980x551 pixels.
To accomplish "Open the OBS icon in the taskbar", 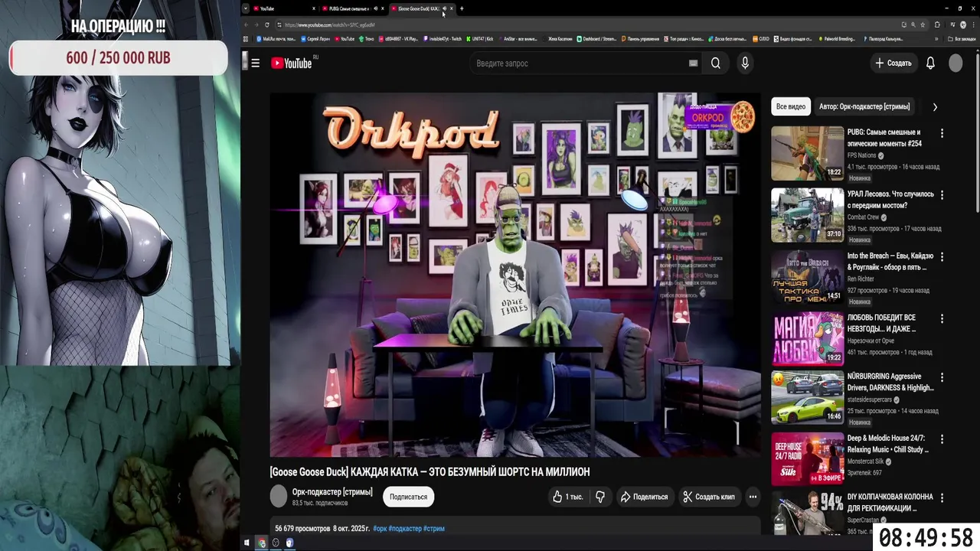I will (x=276, y=543).
